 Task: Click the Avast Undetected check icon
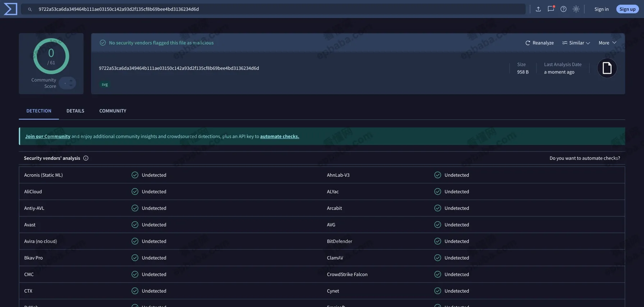(x=135, y=225)
